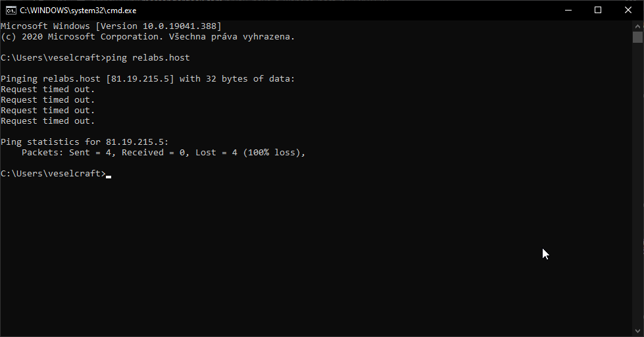The height and width of the screenshot is (337, 644).
Task: Click the blinking cursor at the prompt
Action: click(109, 176)
